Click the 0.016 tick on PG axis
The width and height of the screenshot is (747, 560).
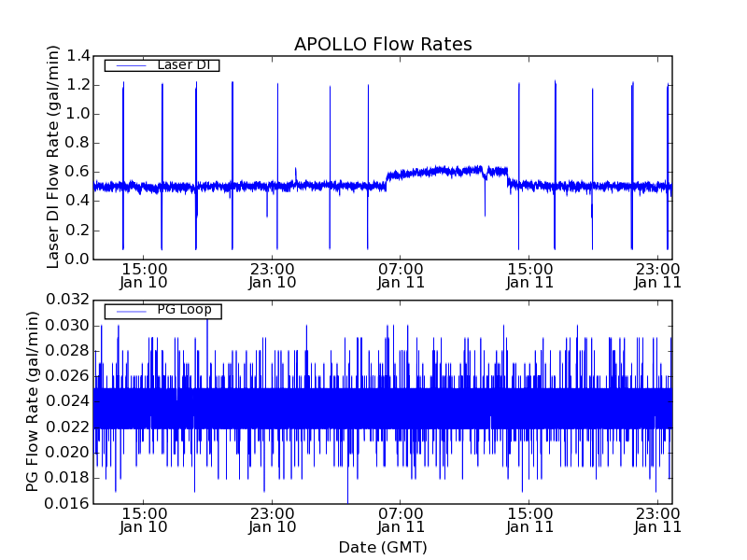tap(67, 503)
